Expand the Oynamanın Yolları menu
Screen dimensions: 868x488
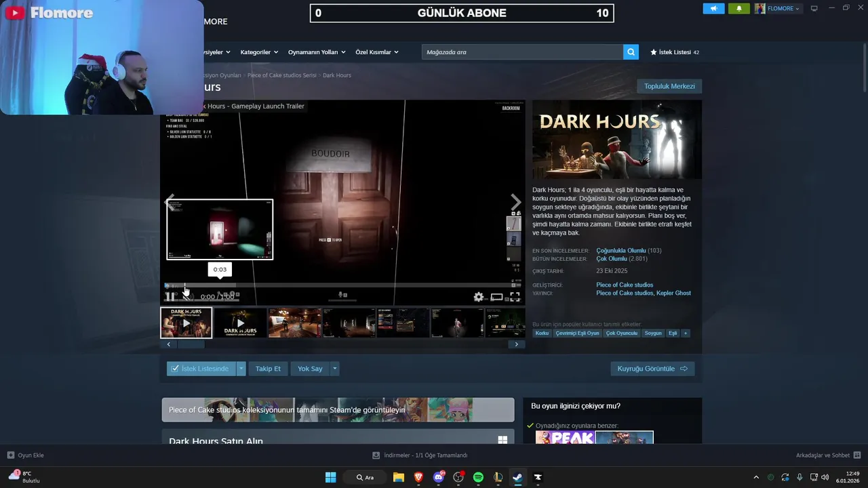pyautogui.click(x=317, y=52)
